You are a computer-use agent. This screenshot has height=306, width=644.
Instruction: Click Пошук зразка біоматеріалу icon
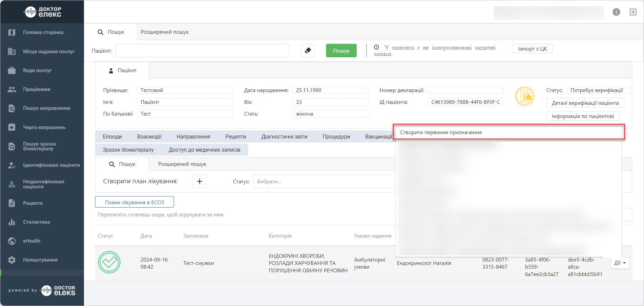coord(12,146)
